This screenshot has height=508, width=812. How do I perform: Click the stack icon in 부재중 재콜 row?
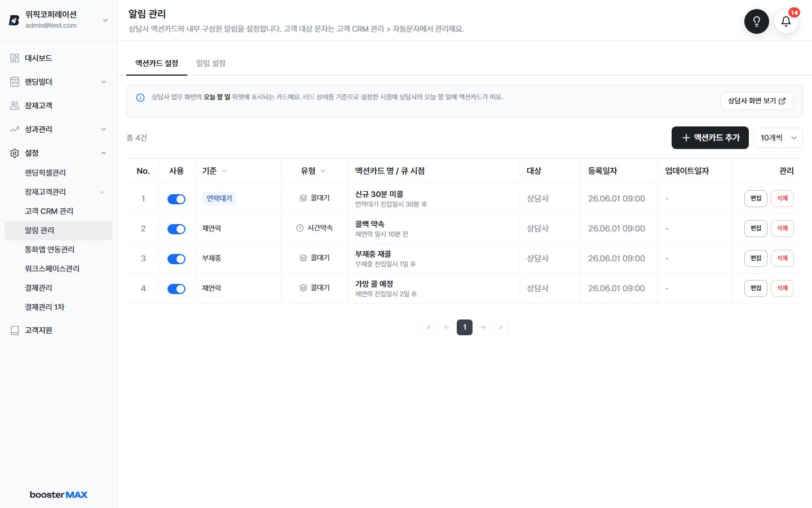click(x=303, y=258)
